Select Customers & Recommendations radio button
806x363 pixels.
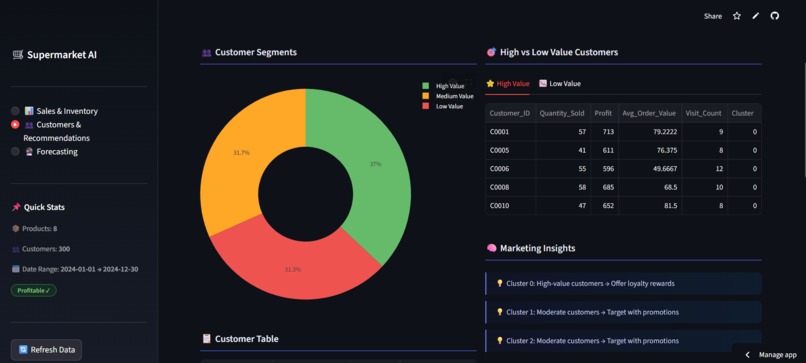pos(15,124)
